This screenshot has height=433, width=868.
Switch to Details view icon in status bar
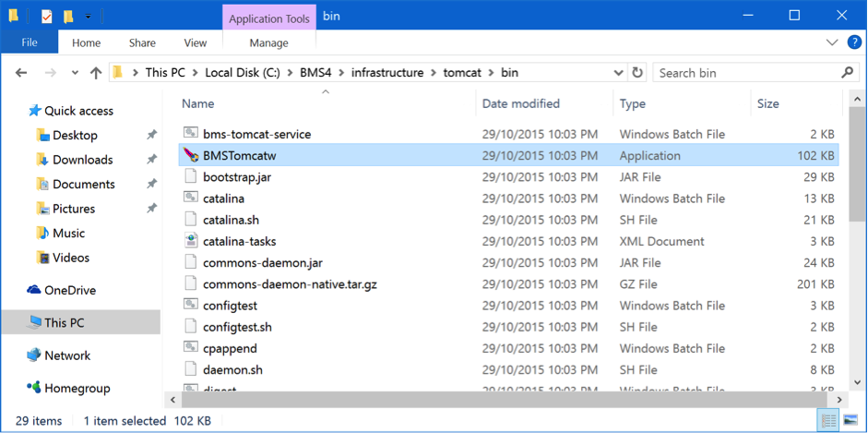pos(829,421)
